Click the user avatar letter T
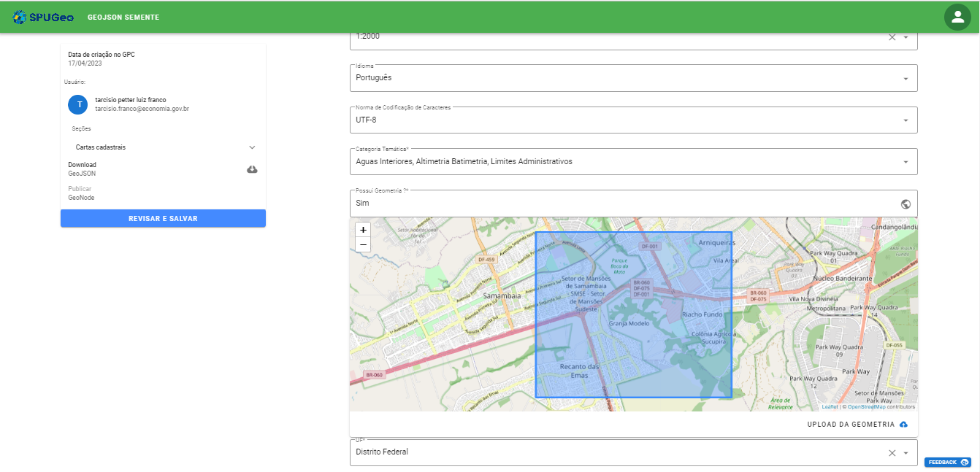The height and width of the screenshot is (472, 980). tap(78, 104)
